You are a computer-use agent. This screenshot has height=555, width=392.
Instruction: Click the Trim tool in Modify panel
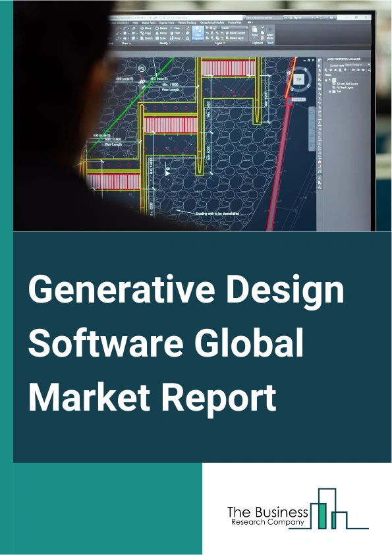click(x=175, y=28)
